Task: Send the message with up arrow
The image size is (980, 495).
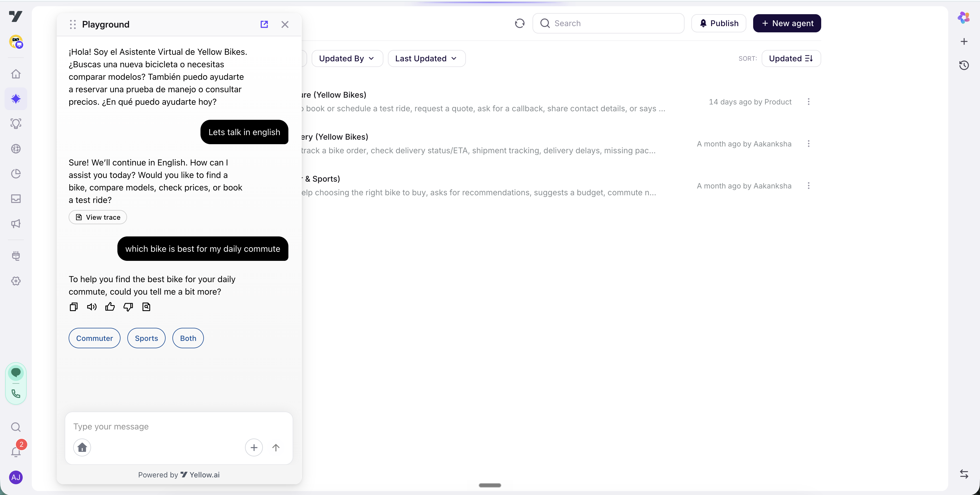Action: point(276,447)
